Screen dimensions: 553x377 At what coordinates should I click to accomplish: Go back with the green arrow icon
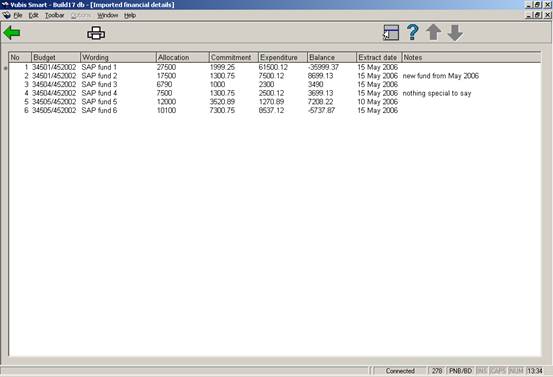tap(12, 33)
